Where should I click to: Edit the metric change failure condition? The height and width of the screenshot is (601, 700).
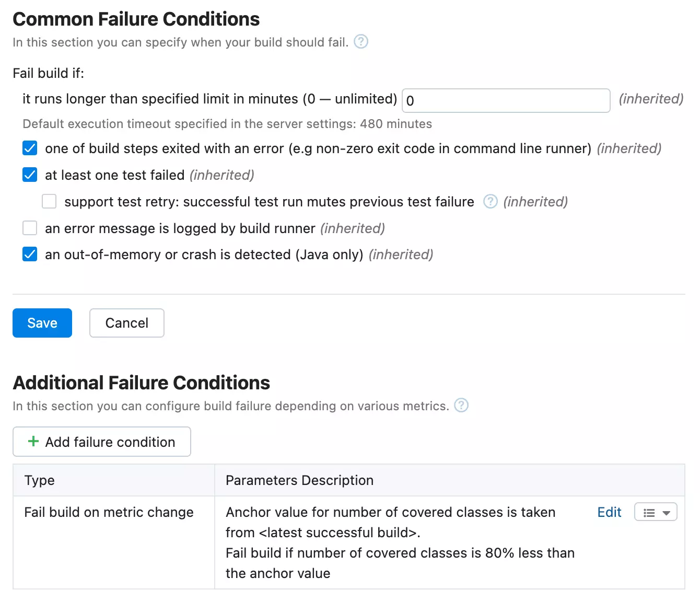coord(609,512)
